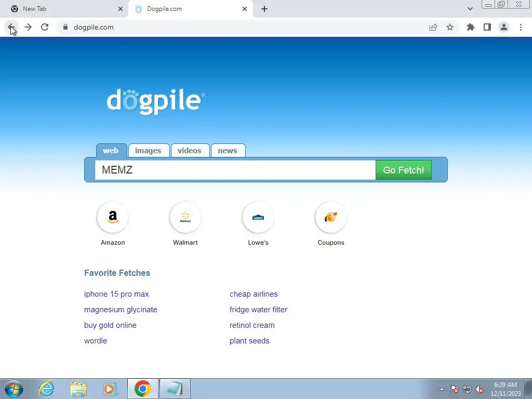532x399 pixels.
Task: Open the retinol cream link
Action: pos(252,325)
